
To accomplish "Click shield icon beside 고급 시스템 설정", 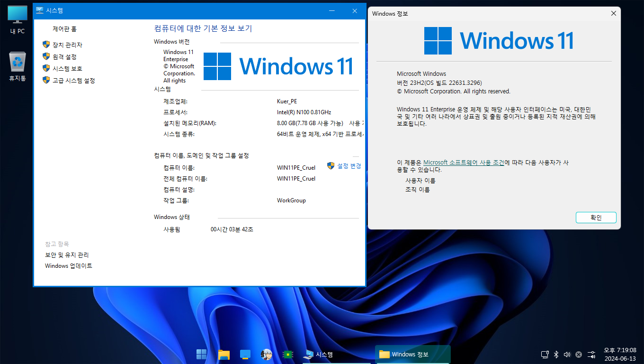I will click(46, 80).
